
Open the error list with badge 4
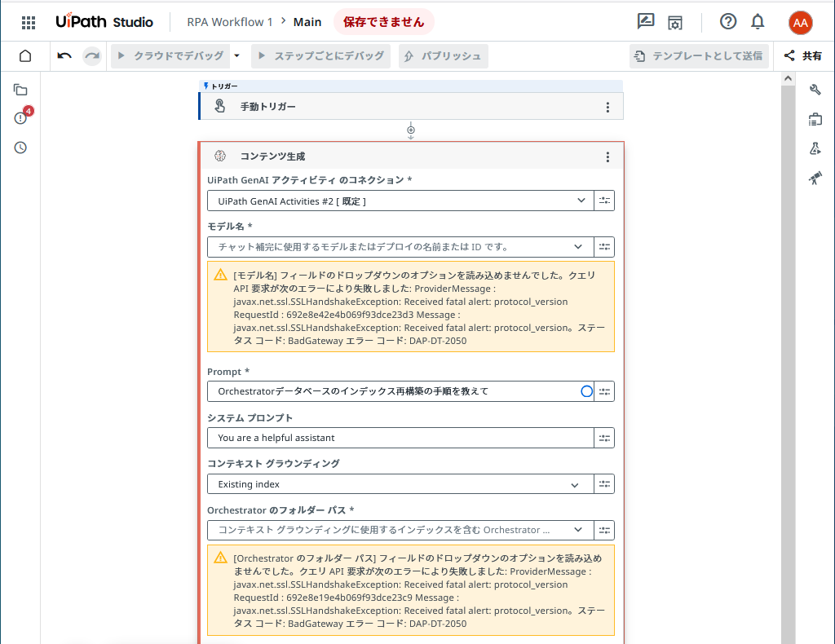21,117
